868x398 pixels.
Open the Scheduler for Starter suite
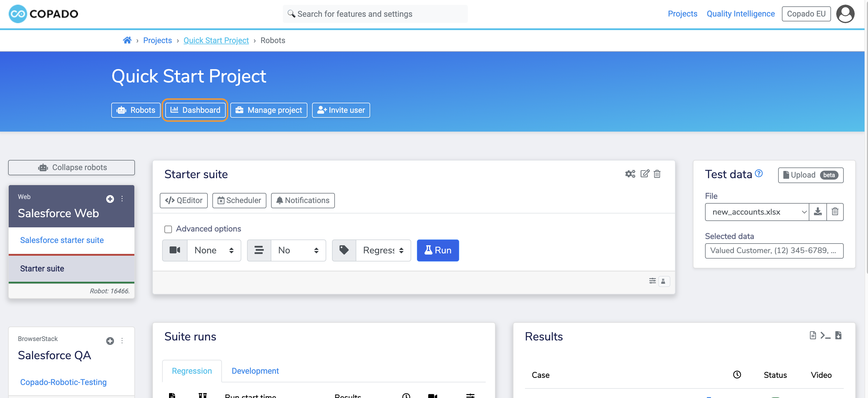point(240,200)
